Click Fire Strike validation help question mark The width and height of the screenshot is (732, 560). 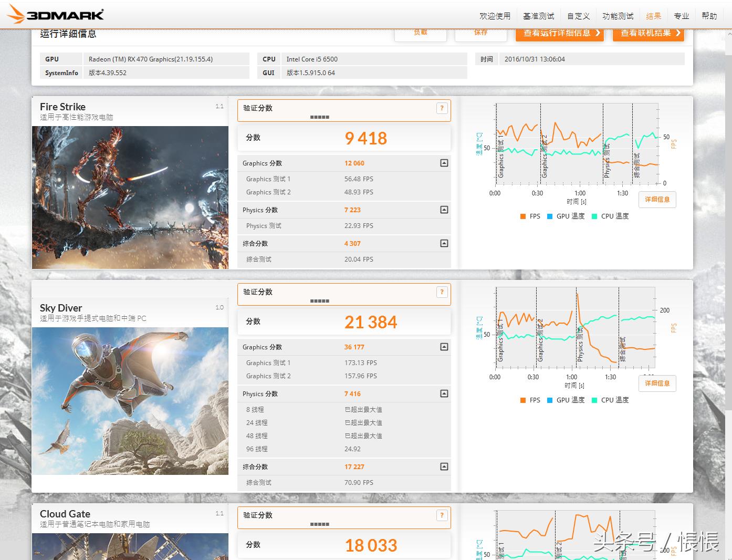442,108
